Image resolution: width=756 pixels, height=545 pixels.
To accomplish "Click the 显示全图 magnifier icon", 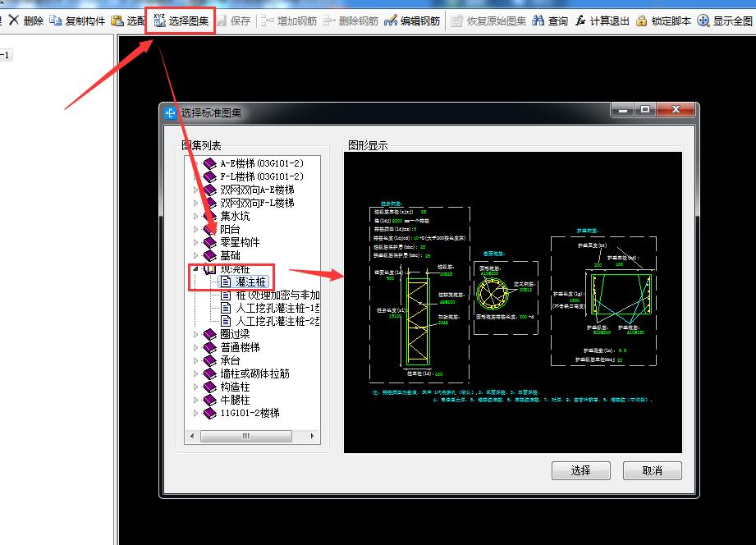I will coord(703,21).
